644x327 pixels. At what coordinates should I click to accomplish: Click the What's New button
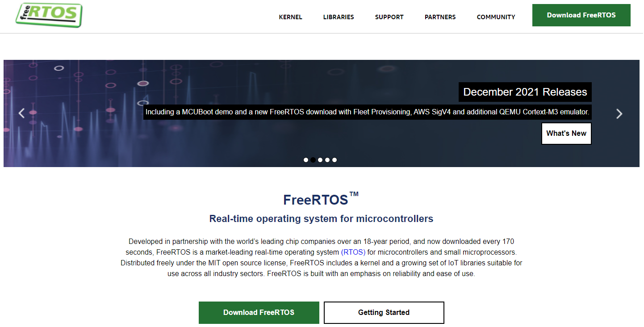[566, 133]
